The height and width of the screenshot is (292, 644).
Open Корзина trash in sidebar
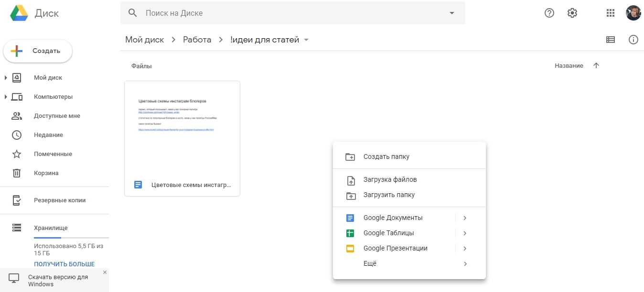pos(46,173)
